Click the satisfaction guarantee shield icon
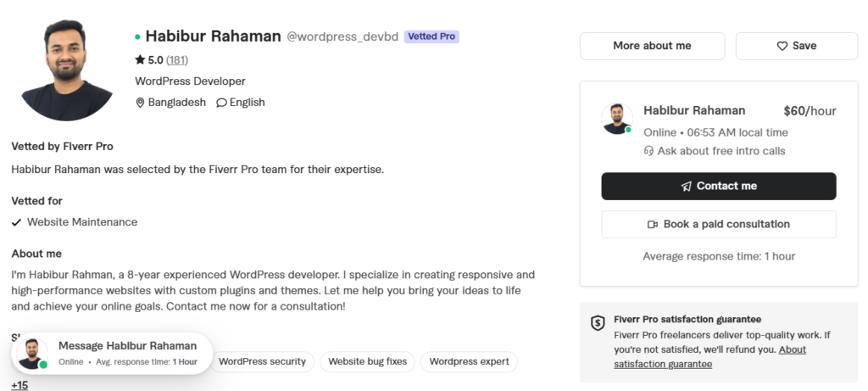The height and width of the screenshot is (391, 868). coord(598,323)
